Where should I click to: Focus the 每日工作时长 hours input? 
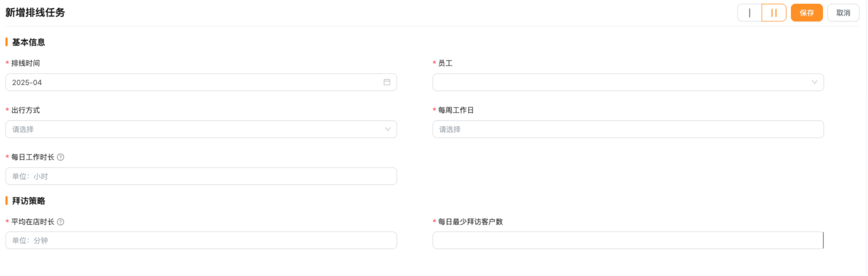[201, 176]
